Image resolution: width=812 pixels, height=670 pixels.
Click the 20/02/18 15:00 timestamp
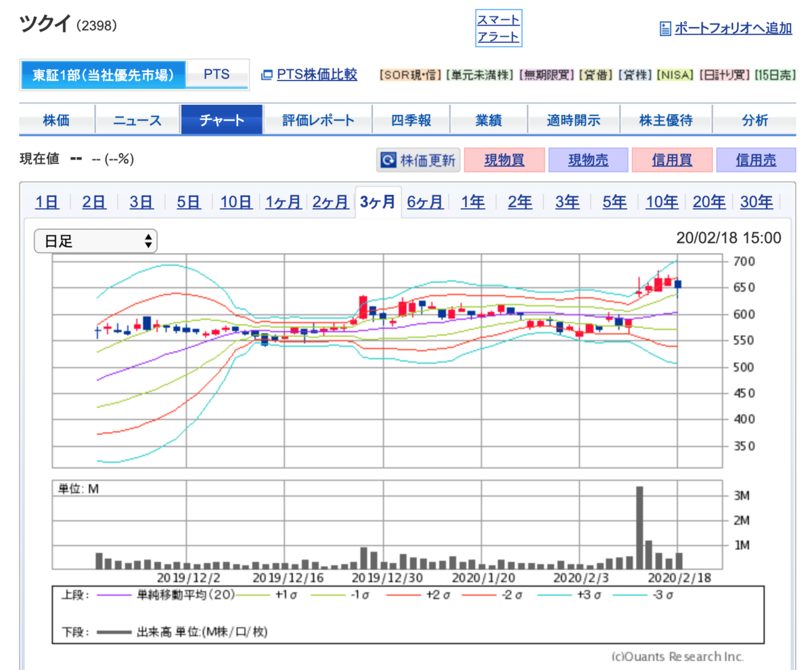pyautogui.click(x=729, y=238)
